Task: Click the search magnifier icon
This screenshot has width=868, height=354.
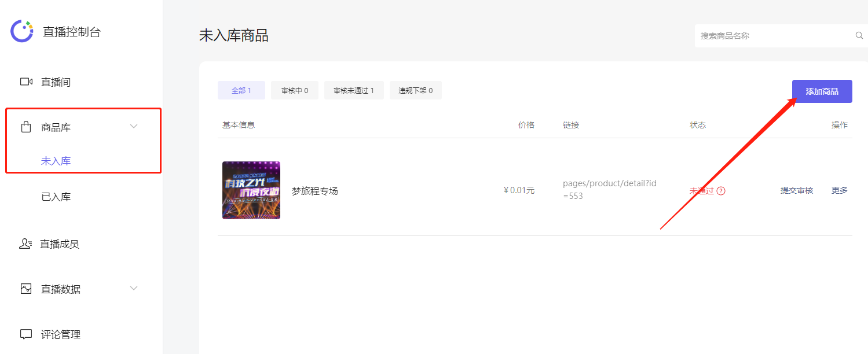Action: (x=859, y=35)
